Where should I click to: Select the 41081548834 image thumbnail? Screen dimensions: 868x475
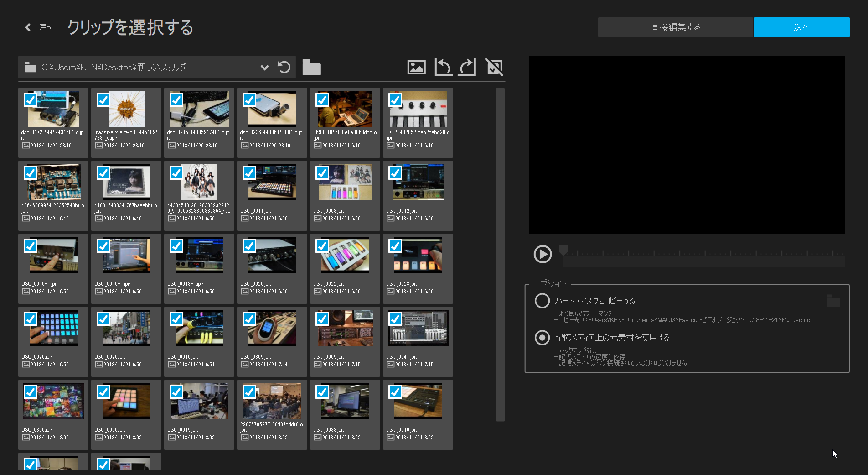coord(126,182)
